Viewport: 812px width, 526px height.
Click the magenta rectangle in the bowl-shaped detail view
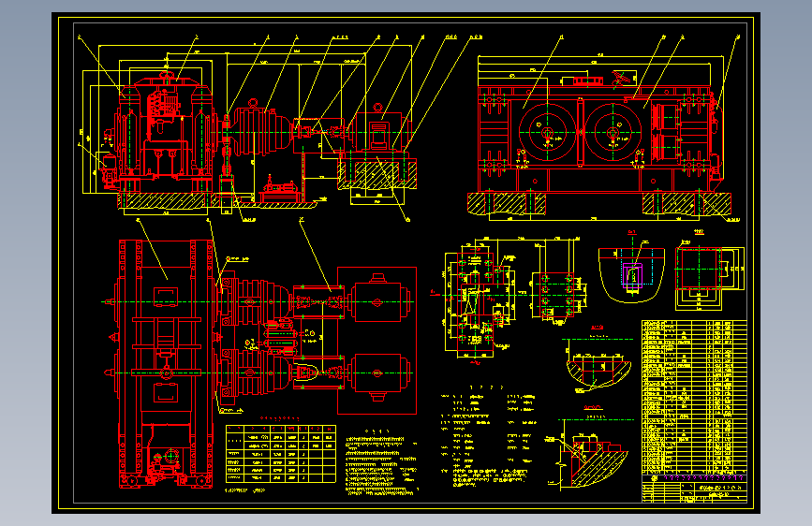tap(632, 275)
